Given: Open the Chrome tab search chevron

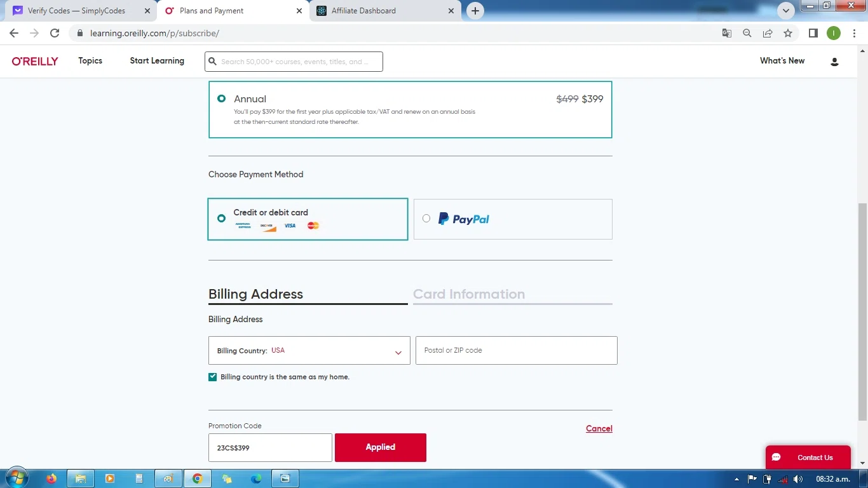Looking at the screenshot, I should click(x=786, y=11).
